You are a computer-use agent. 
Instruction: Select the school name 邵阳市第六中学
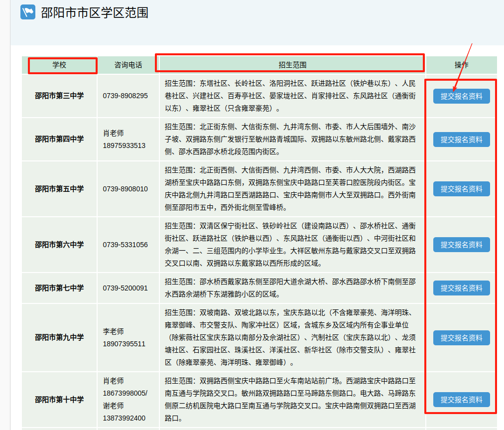(59, 245)
